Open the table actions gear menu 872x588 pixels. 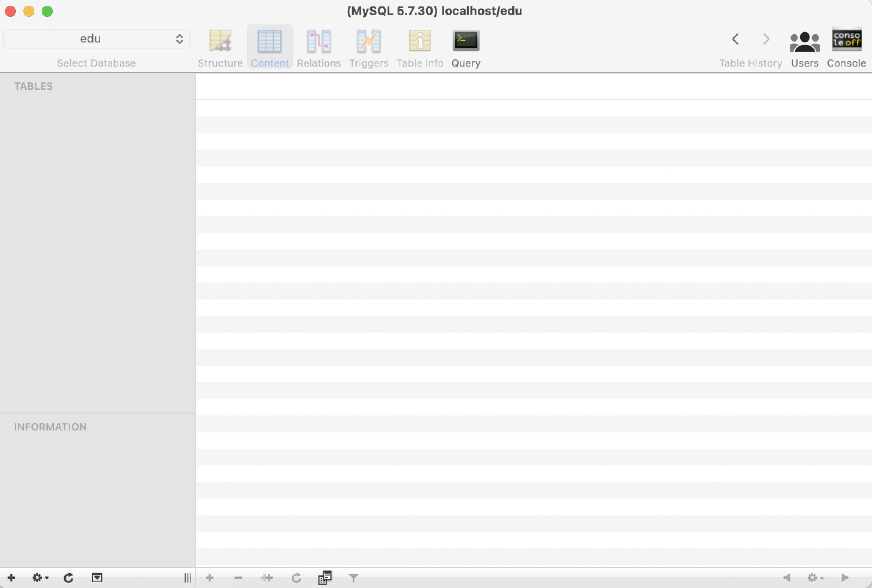point(40,578)
